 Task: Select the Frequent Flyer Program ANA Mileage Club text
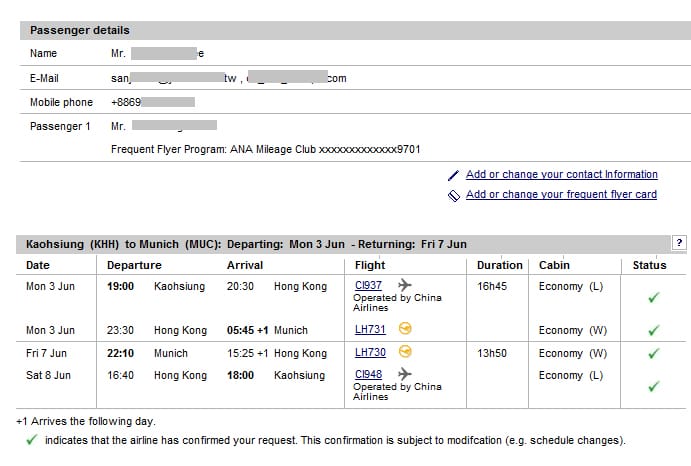click(266, 149)
